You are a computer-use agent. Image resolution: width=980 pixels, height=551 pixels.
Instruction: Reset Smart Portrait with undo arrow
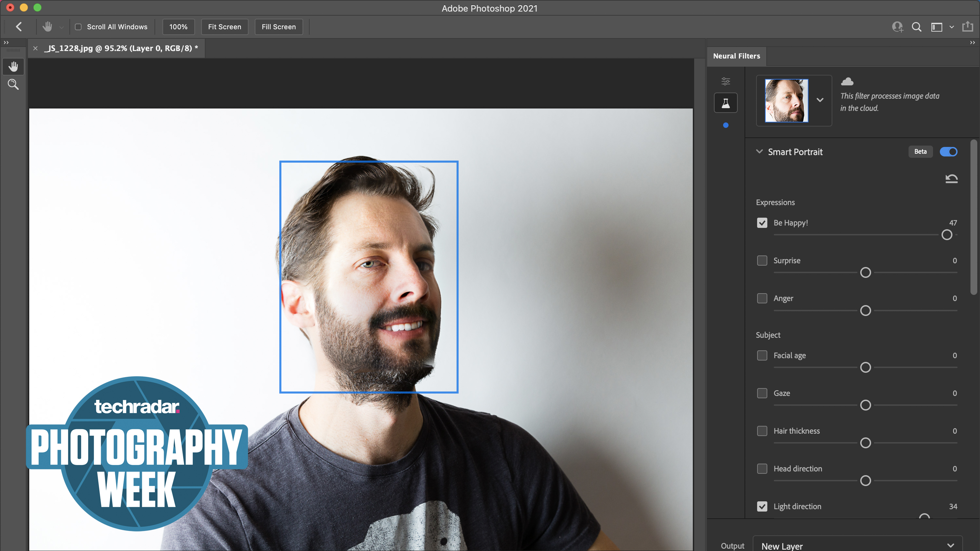point(951,178)
